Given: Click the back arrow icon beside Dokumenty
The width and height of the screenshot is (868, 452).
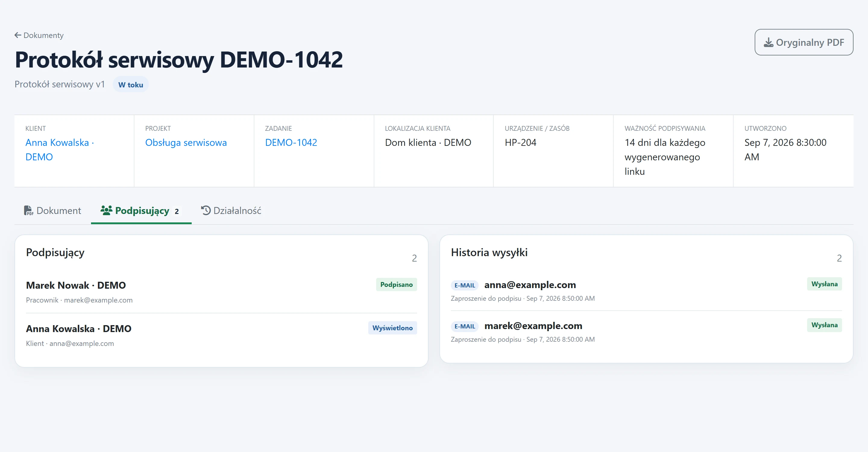Looking at the screenshot, I should (18, 35).
